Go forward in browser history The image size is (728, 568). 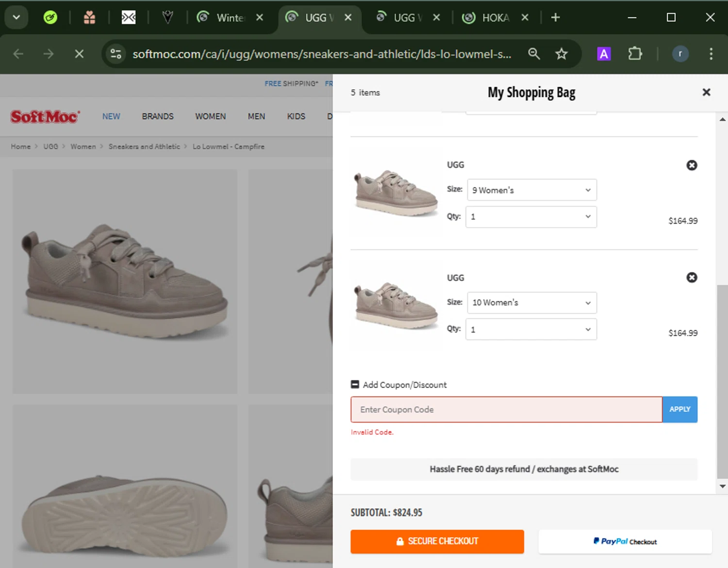pos(49,54)
